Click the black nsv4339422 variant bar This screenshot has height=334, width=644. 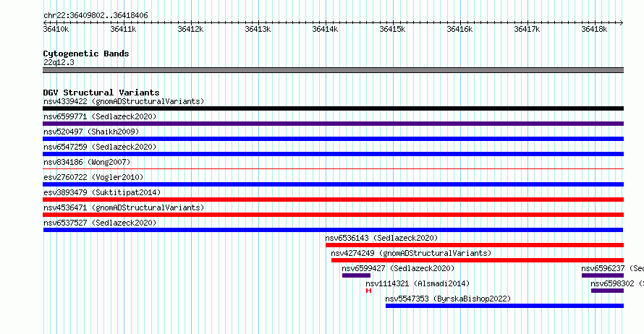(x=333, y=108)
